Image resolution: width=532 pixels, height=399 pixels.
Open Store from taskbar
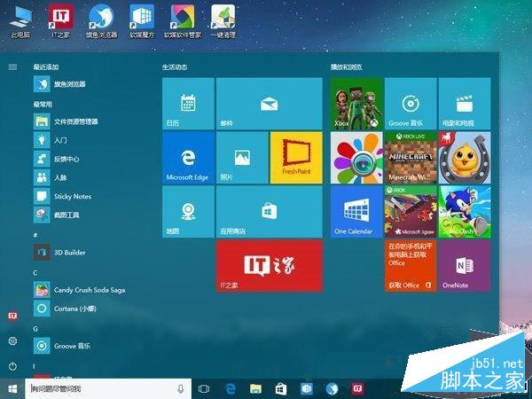point(281,389)
